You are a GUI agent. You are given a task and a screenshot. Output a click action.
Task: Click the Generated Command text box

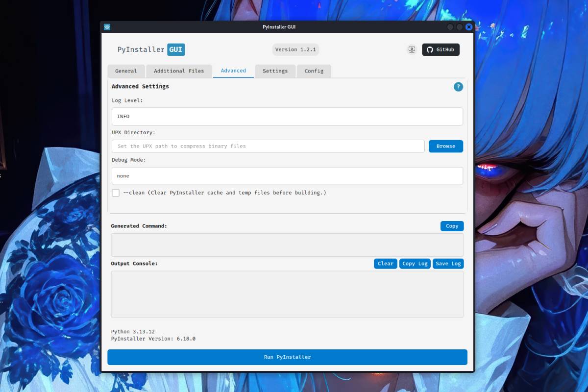(287, 245)
